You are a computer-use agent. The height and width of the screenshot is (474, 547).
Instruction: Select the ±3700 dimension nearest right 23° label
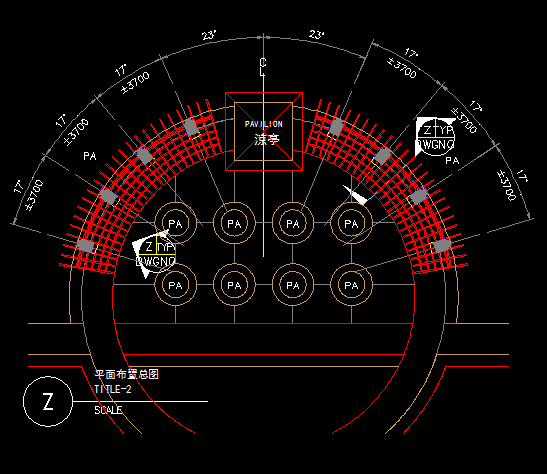pyautogui.click(x=402, y=68)
